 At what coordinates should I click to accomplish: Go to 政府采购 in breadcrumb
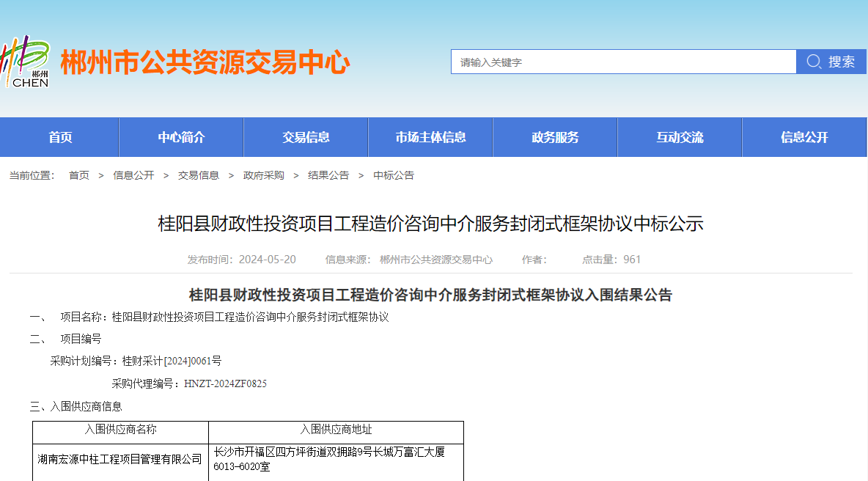pos(263,175)
